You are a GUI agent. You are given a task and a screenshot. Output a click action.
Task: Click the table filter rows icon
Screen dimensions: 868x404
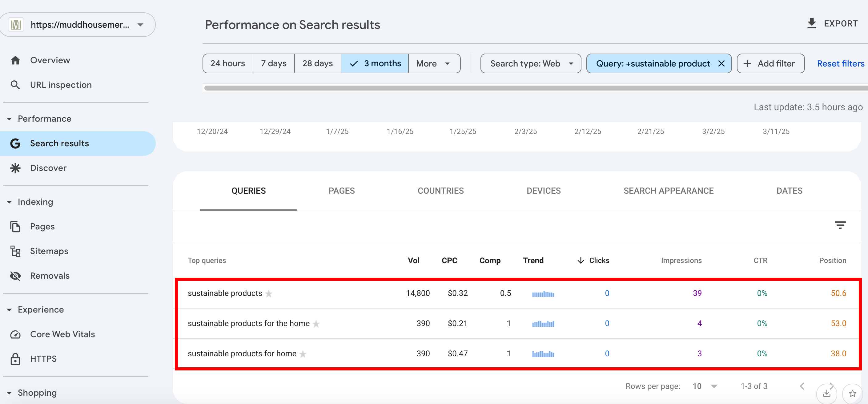click(x=840, y=225)
